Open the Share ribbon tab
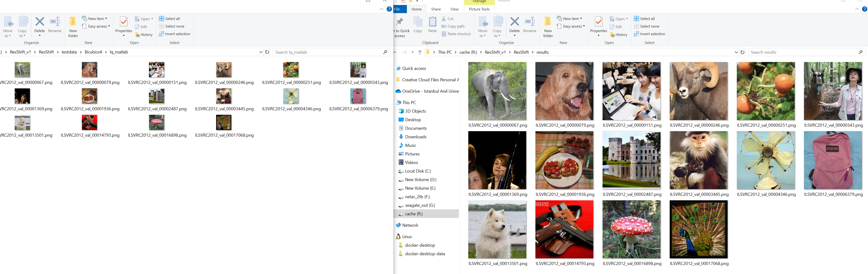The height and width of the screenshot is (274, 868). pos(436,9)
